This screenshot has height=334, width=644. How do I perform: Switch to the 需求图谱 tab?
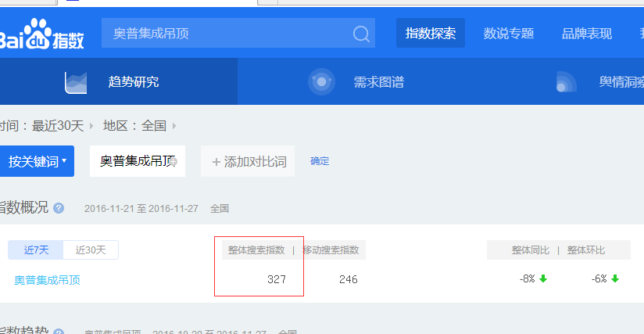[379, 82]
